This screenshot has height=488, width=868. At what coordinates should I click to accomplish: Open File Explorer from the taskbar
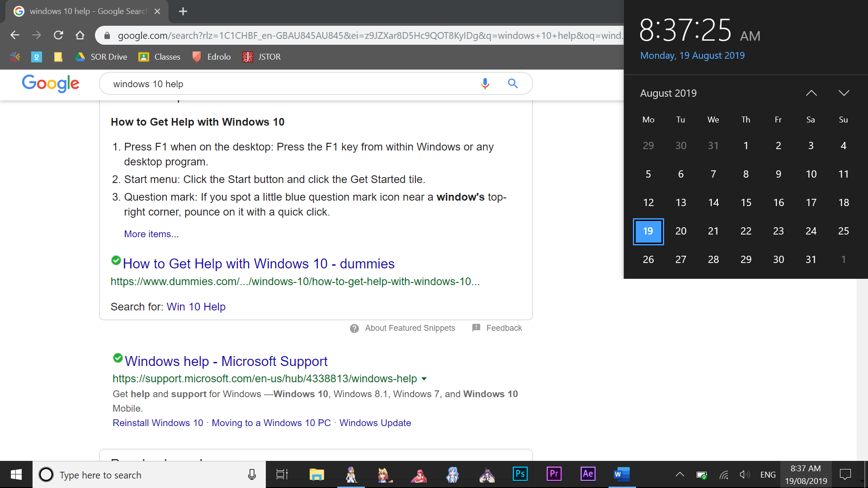317,474
